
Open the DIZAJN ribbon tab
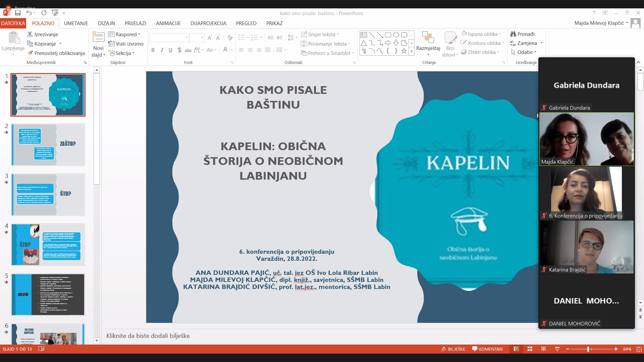[106, 23]
